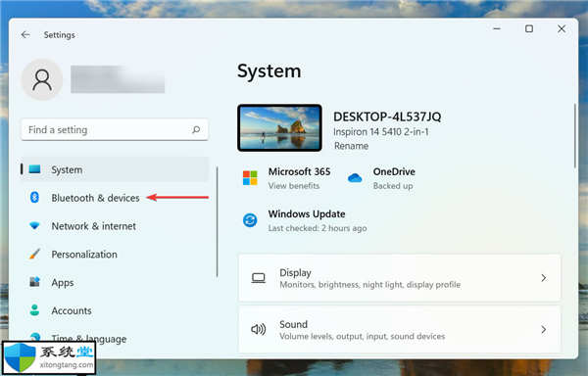The width and height of the screenshot is (588, 376).
Task: Close the Settings window
Action: (x=562, y=28)
